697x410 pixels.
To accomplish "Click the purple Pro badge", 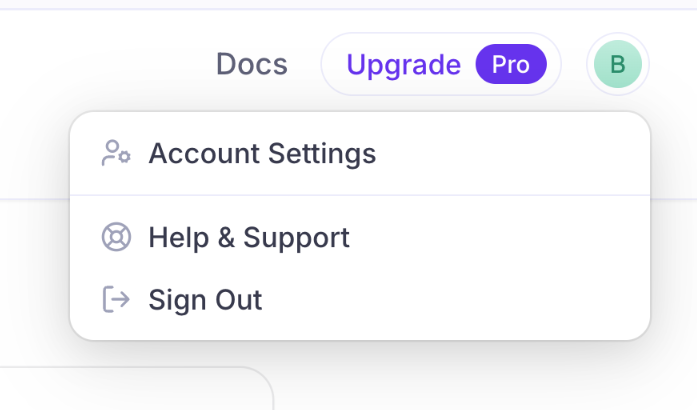I will coord(511,65).
